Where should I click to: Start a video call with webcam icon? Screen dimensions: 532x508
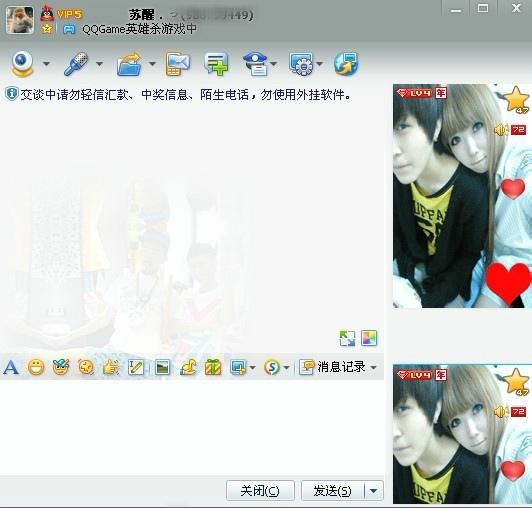pyautogui.click(x=22, y=63)
